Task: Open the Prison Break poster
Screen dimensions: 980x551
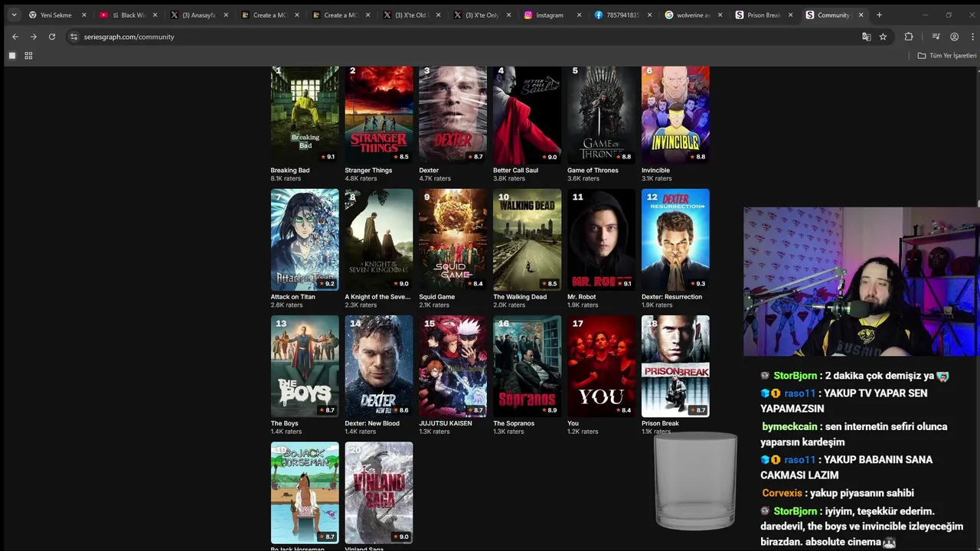Action: tap(675, 366)
